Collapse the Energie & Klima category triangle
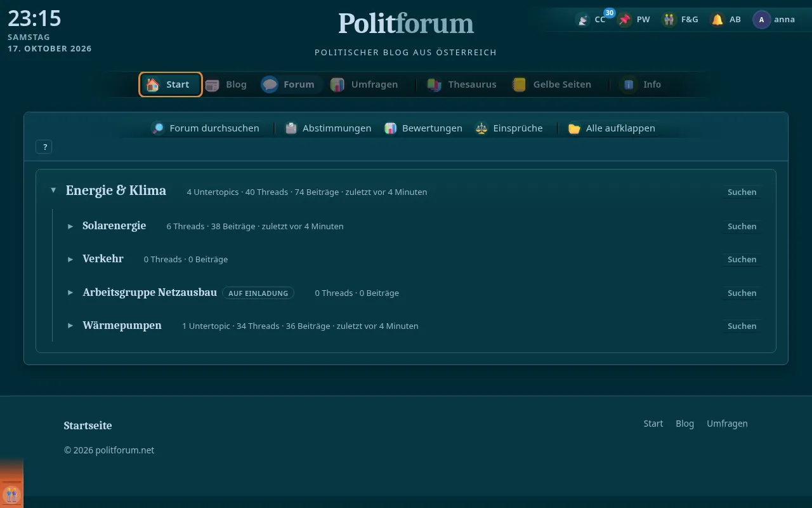This screenshot has height=508, width=812. tap(53, 190)
